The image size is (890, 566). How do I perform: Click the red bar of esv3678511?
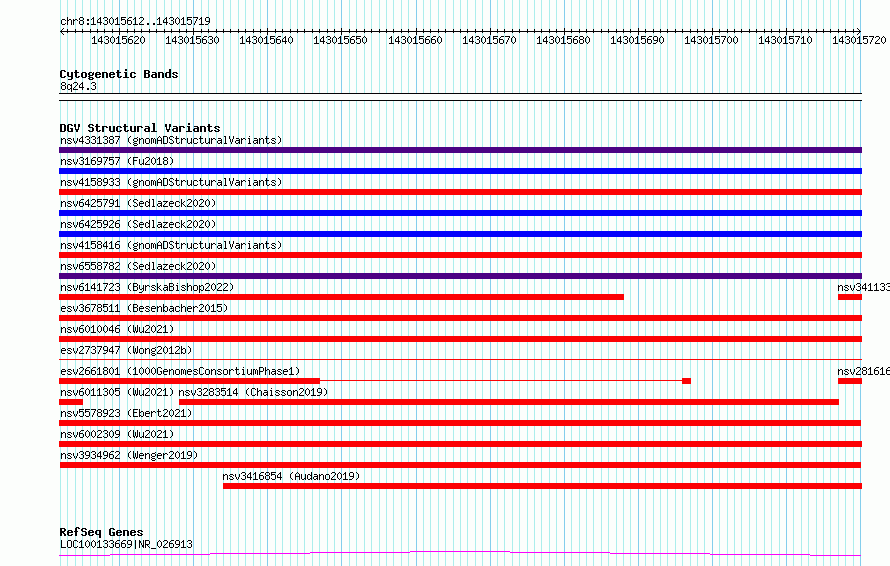click(x=460, y=318)
